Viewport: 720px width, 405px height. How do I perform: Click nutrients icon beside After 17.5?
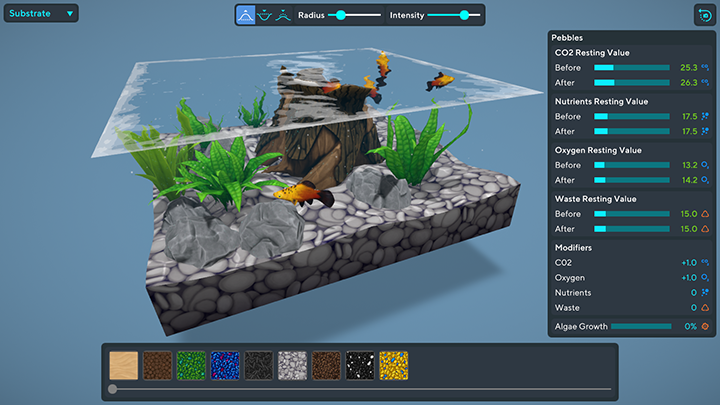point(705,131)
